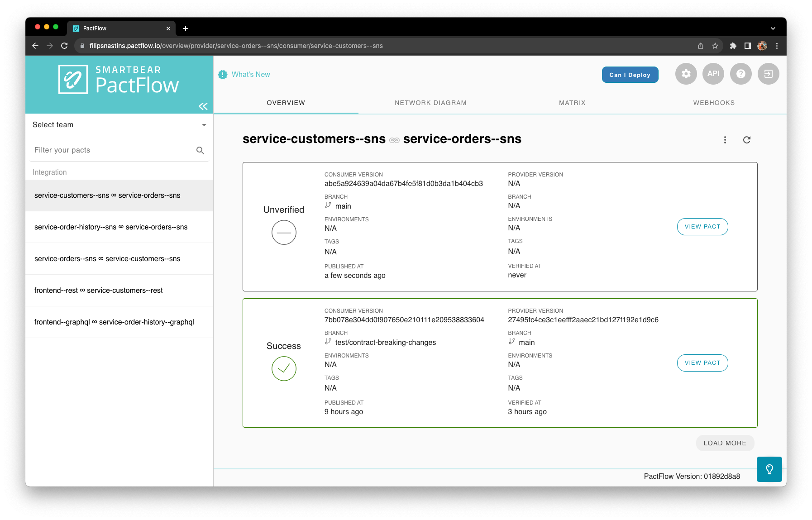
Task: Collapse the sidebar with double chevron
Action: (203, 106)
